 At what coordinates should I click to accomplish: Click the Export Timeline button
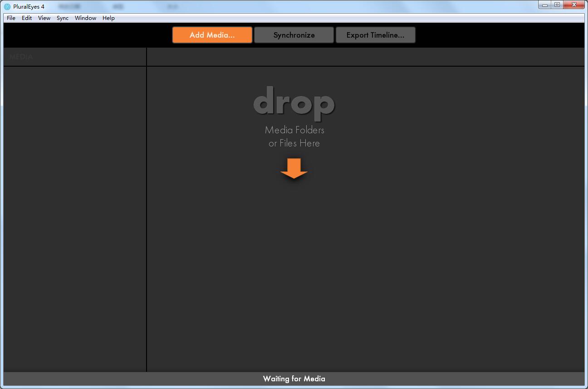[x=376, y=35]
